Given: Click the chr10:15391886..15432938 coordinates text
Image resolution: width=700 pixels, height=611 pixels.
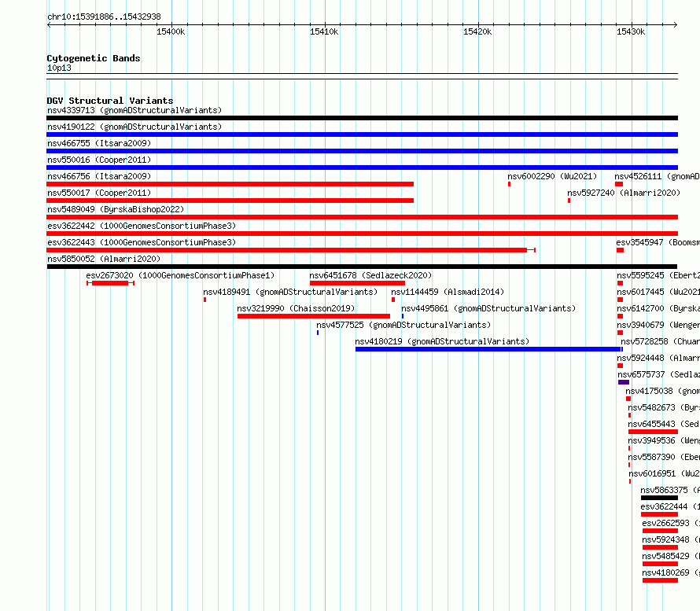Looking at the screenshot, I should click(104, 17).
